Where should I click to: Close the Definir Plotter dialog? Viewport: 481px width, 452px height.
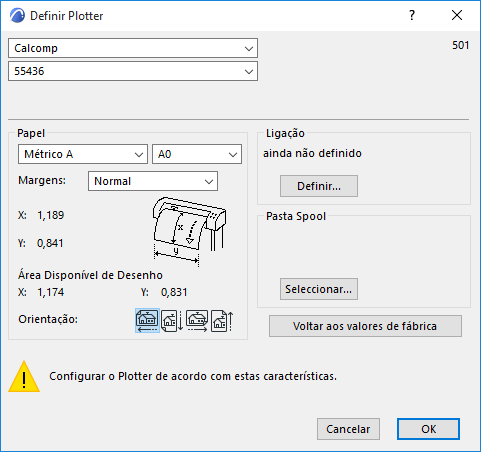(457, 15)
